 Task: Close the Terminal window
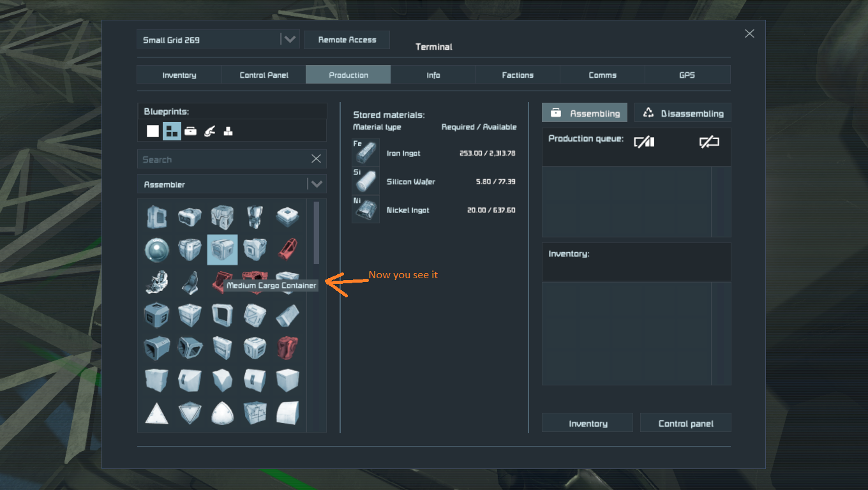click(749, 34)
